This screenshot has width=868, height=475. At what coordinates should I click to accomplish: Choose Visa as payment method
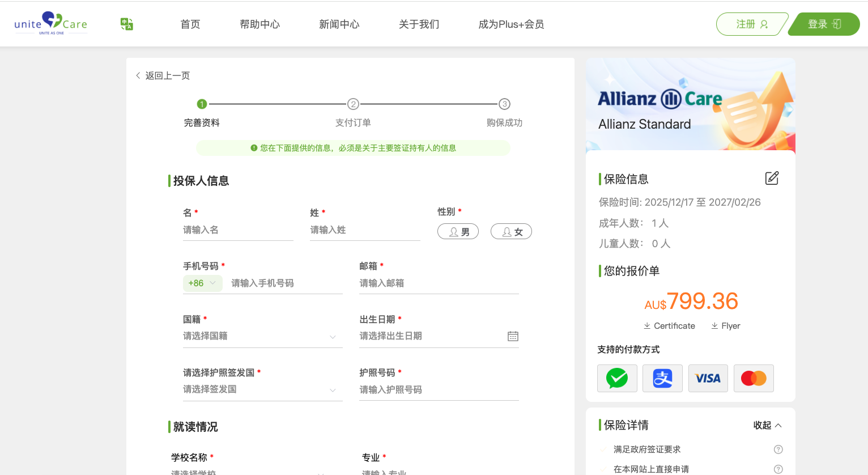click(708, 378)
